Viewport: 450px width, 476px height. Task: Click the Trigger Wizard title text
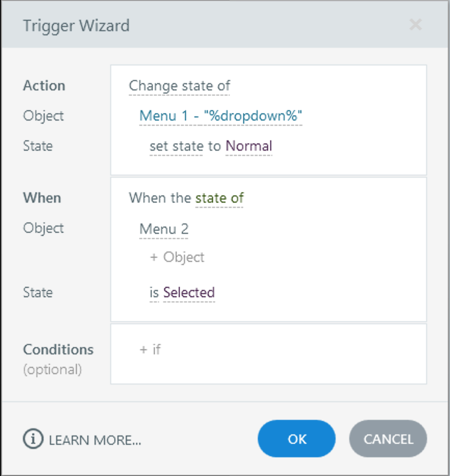[x=76, y=25]
